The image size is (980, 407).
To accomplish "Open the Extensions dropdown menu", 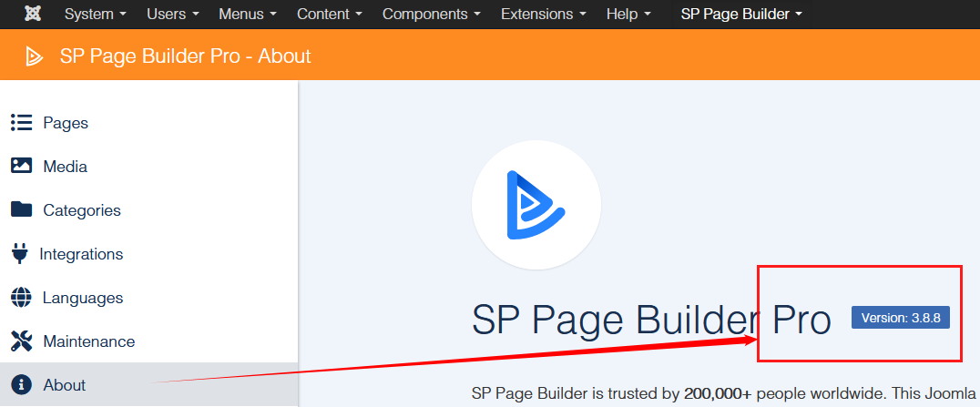I will (x=544, y=14).
